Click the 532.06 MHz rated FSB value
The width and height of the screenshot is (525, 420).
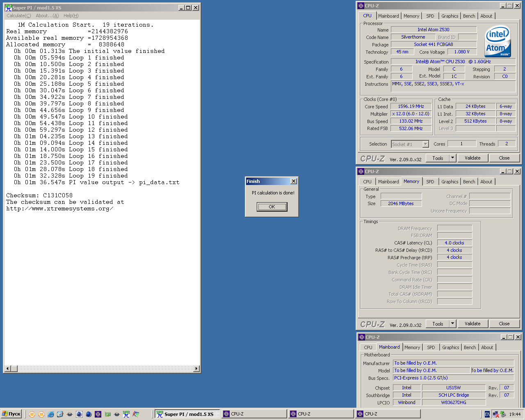click(411, 128)
